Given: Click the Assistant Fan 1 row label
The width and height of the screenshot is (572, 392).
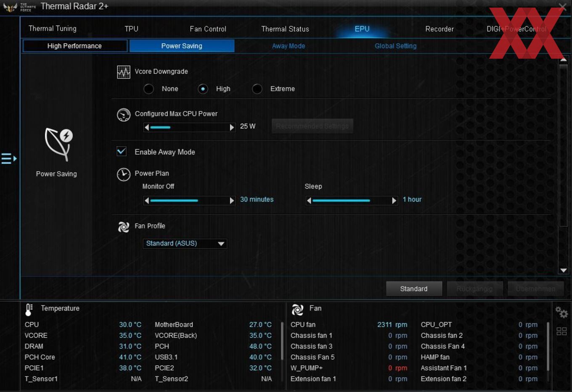Looking at the screenshot, I should pos(444,368).
